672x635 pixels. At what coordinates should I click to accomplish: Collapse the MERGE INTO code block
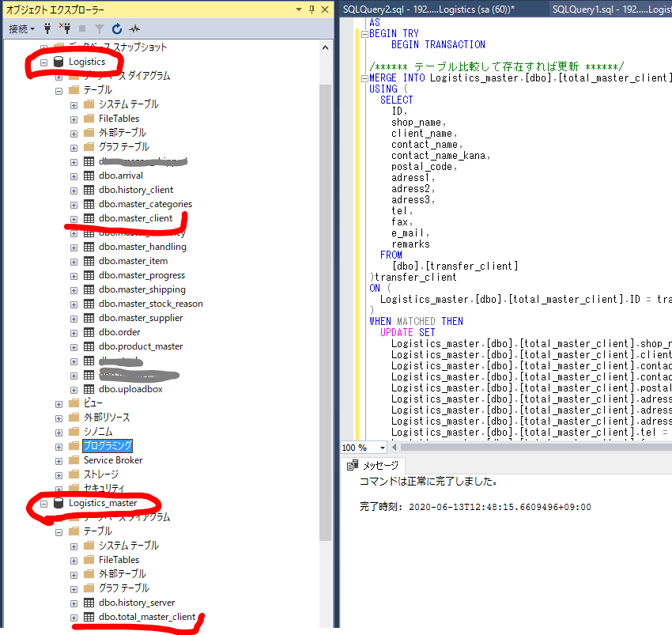point(364,78)
